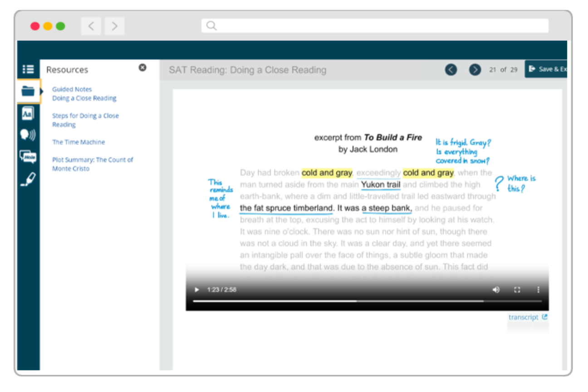The image size is (588, 392).
Task: View the video transcript
Action: pos(524,317)
